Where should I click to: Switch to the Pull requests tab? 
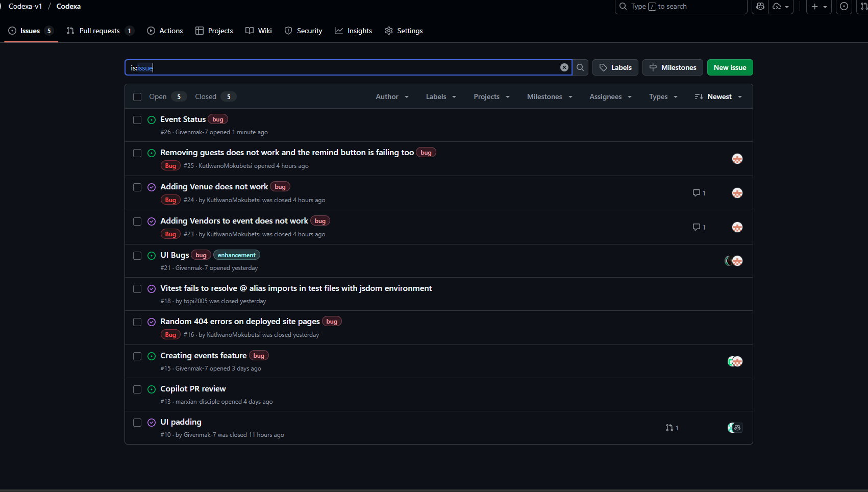click(x=100, y=31)
